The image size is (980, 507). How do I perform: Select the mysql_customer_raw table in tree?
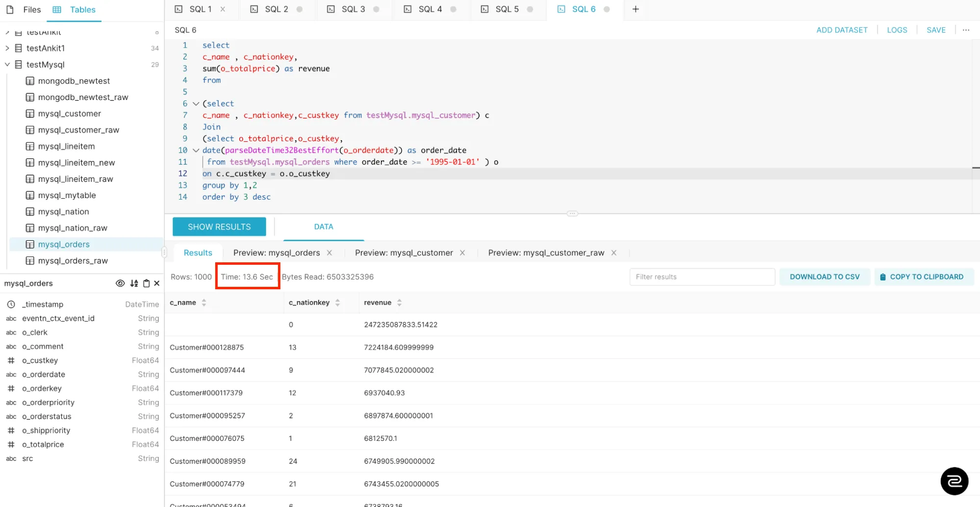78,130
